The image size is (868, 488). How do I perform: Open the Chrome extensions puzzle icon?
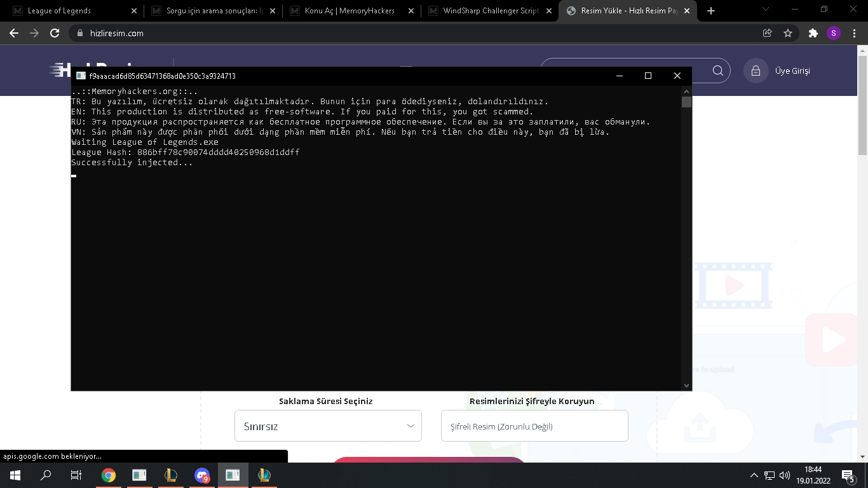coord(813,33)
